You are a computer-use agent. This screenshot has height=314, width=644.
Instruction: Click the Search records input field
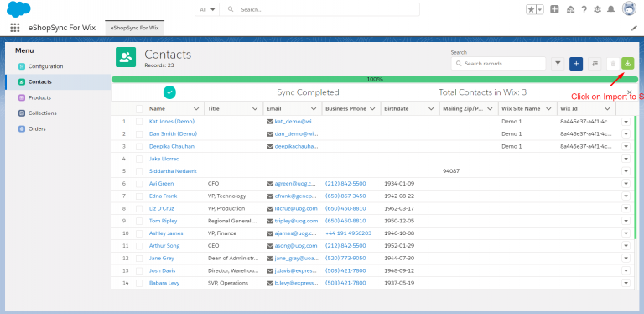tap(498, 64)
